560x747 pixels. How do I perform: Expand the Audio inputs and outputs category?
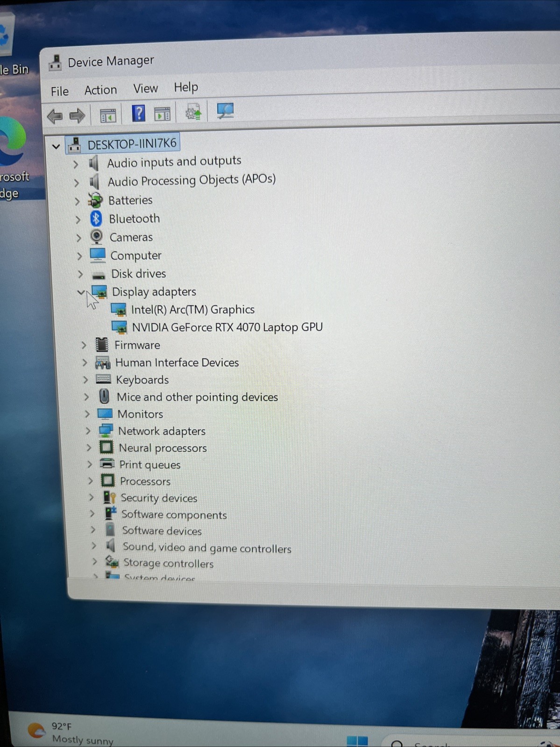tap(75, 164)
